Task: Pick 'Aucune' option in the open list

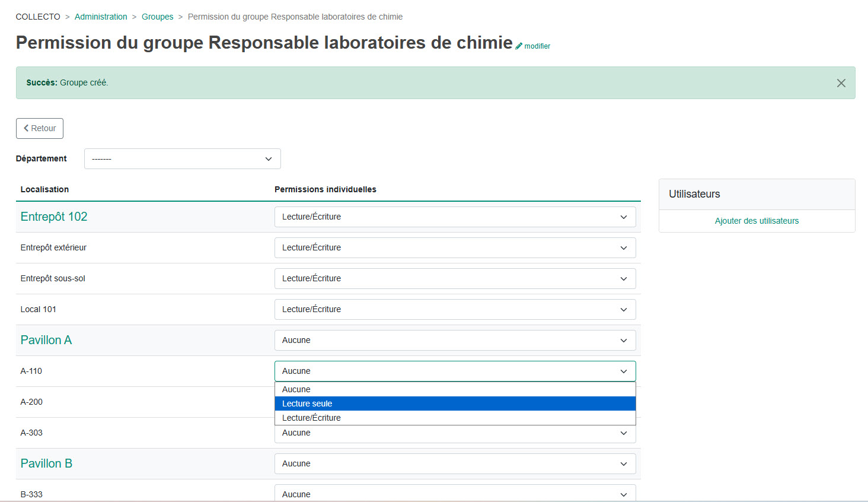Action: pyautogui.click(x=455, y=389)
